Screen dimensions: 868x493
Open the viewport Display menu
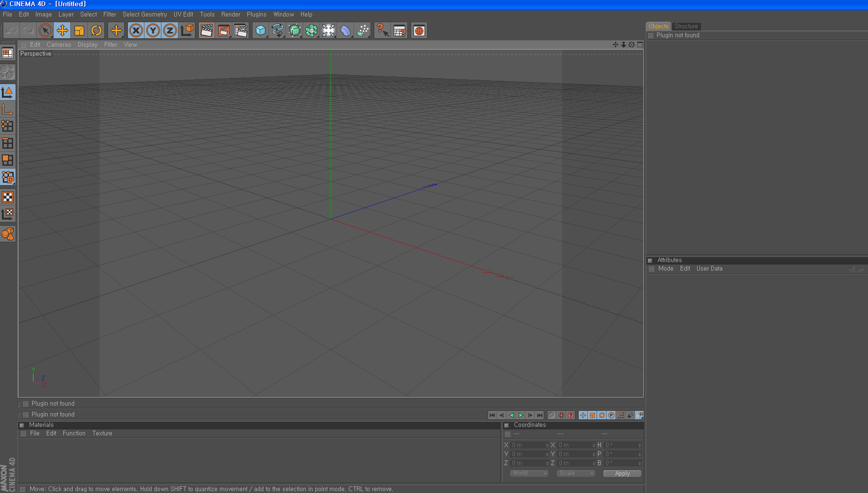pos(88,45)
